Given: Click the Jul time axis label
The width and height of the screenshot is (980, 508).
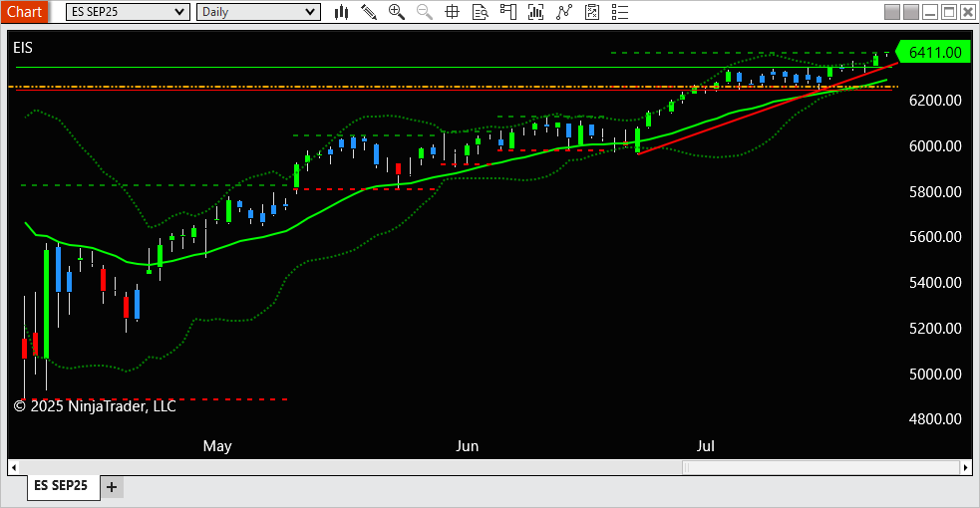Looking at the screenshot, I should pyautogui.click(x=705, y=446).
